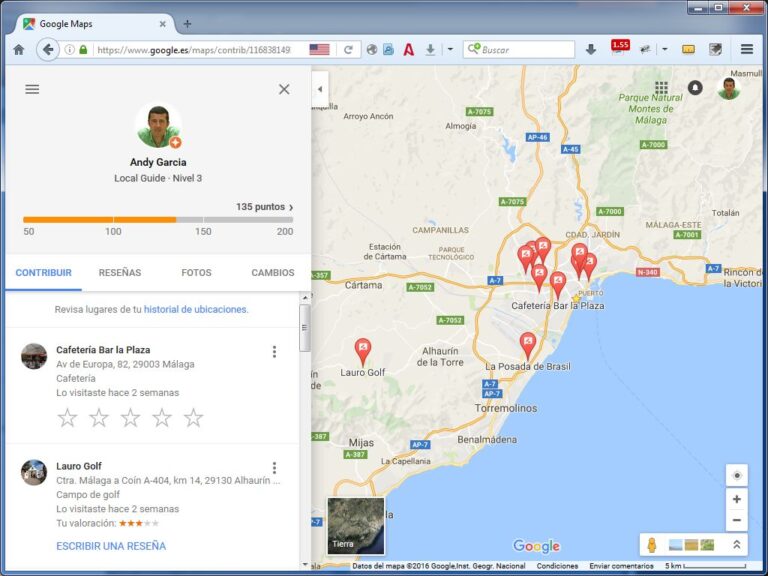Open Lauro Golf list thumbnail

34,472
